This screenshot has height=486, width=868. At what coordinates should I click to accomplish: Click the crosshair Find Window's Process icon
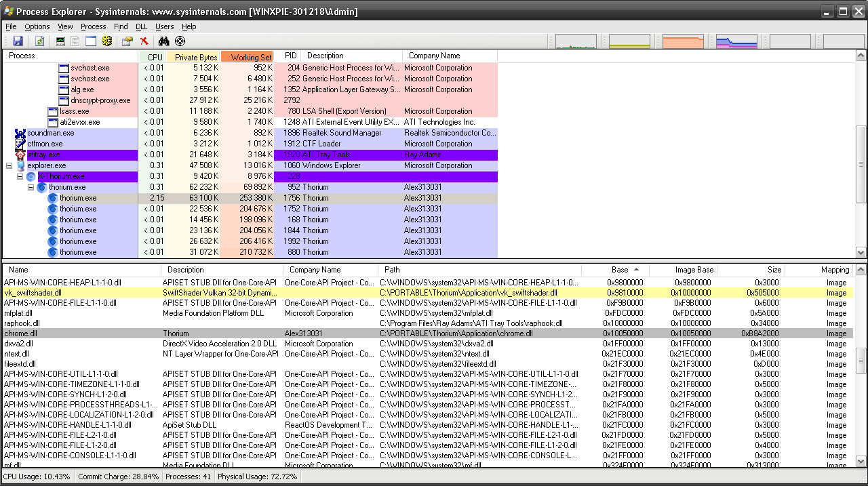tap(180, 41)
